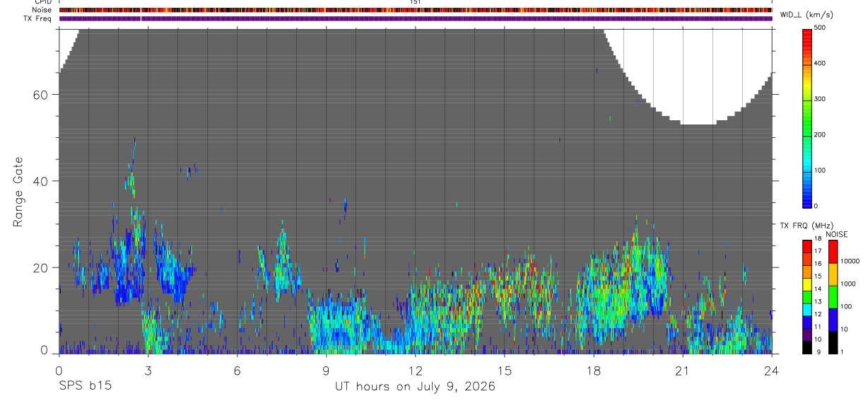The width and height of the screenshot is (868, 401).
Task: Click the 12 tick on the time axis
Action: pos(415,370)
